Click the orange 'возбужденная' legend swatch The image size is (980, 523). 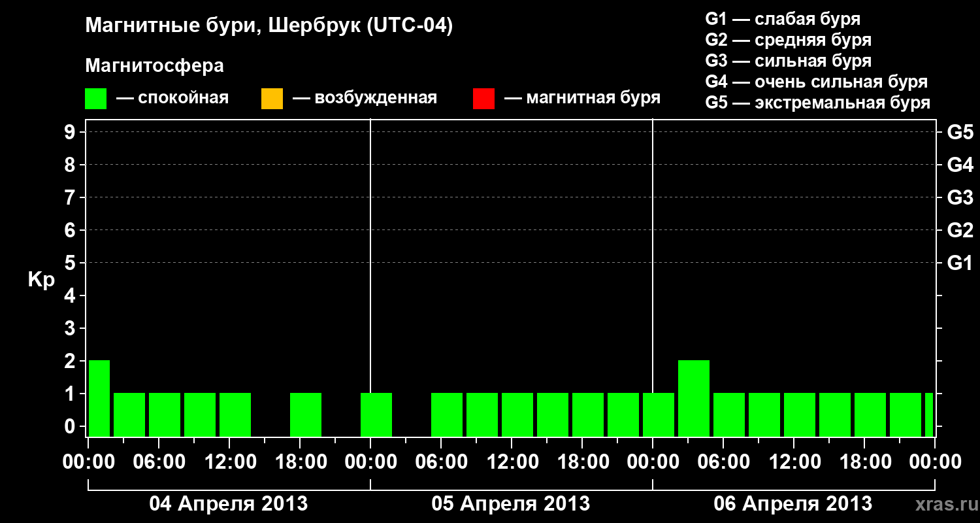click(x=272, y=99)
